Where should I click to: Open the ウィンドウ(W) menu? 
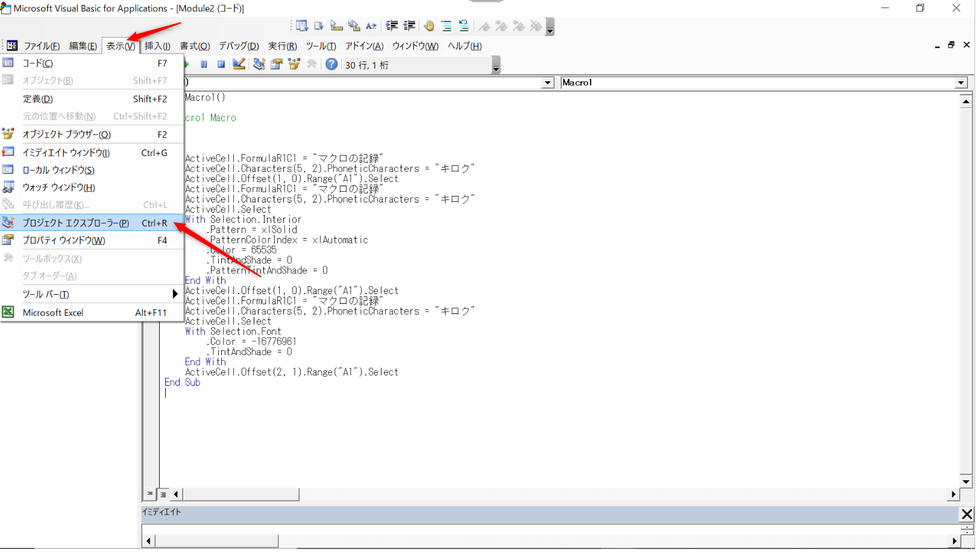(x=415, y=46)
